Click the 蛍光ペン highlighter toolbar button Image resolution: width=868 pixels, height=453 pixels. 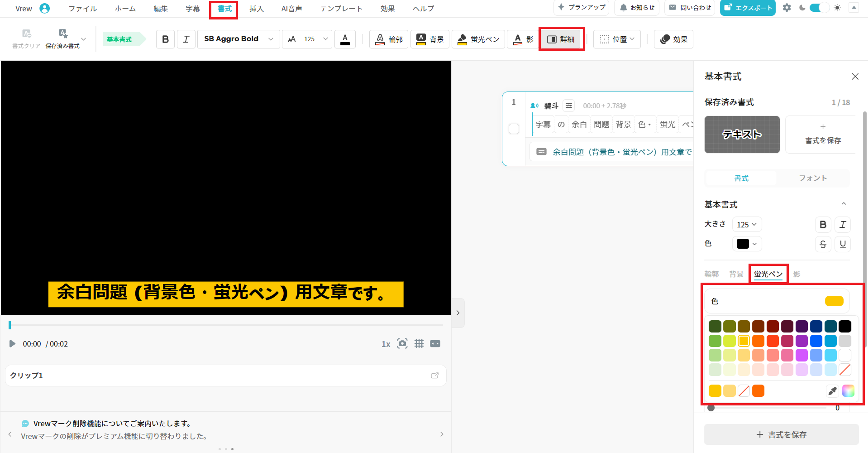(x=478, y=39)
